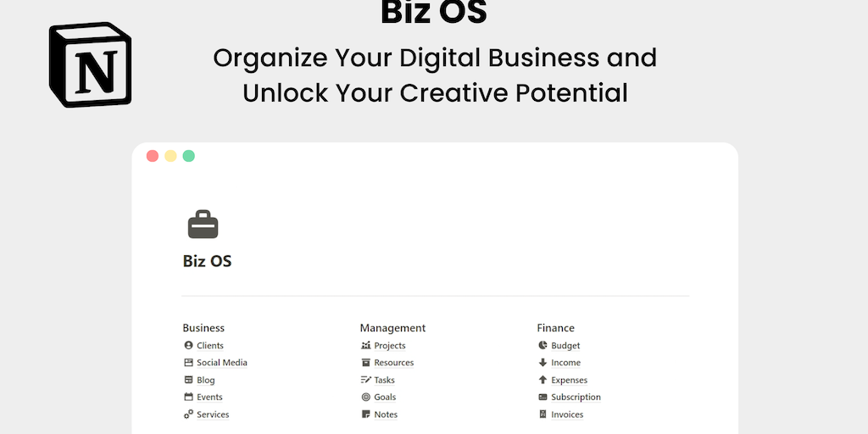Click the Clients person icon
This screenshot has width=868, height=434.
tap(188, 345)
